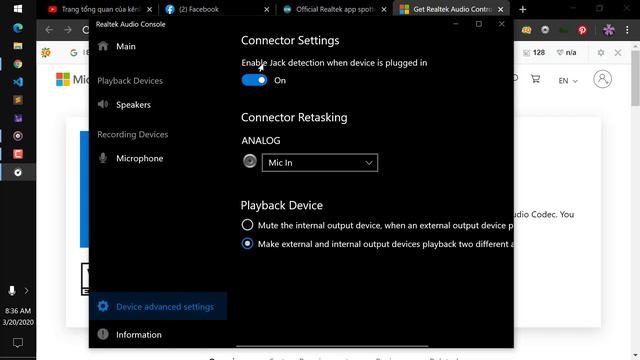Screen dimensions: 640x360
Task: Click the purple flower extension icon
Action: [x=609, y=30]
